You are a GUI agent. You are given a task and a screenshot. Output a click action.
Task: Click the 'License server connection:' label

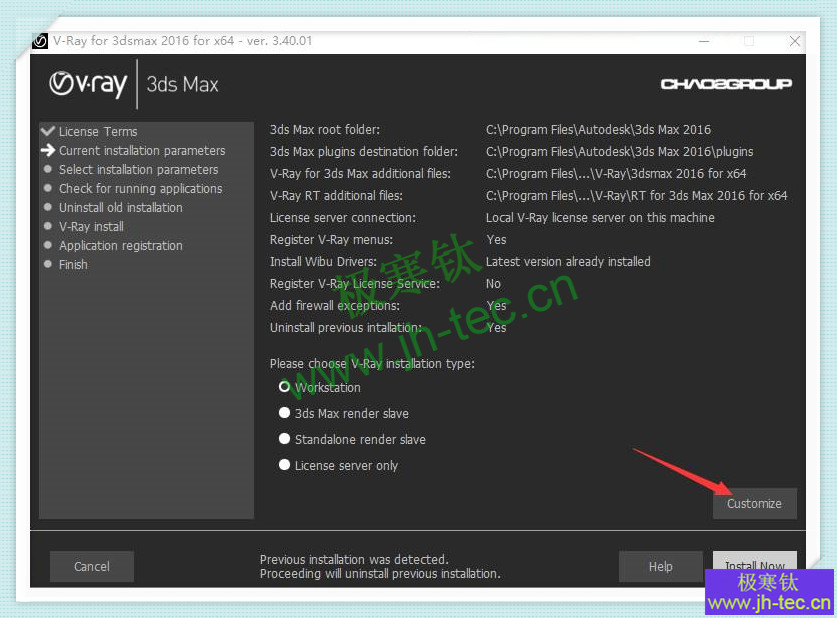[x=343, y=218]
